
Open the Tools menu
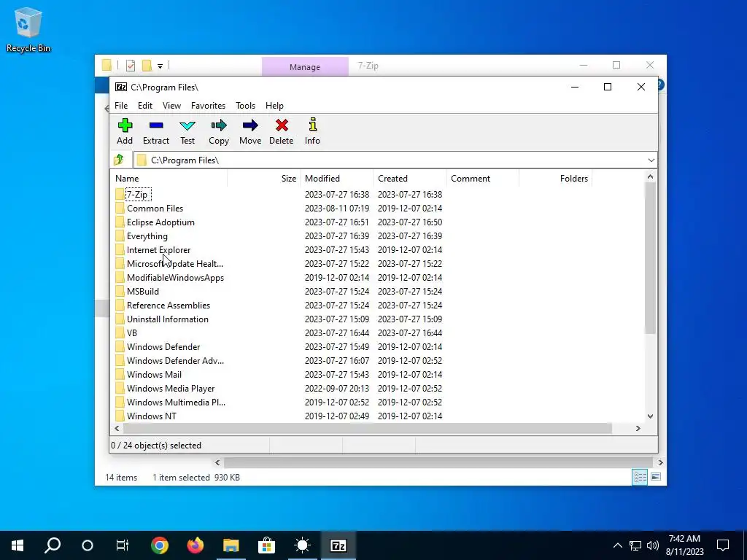click(x=245, y=106)
